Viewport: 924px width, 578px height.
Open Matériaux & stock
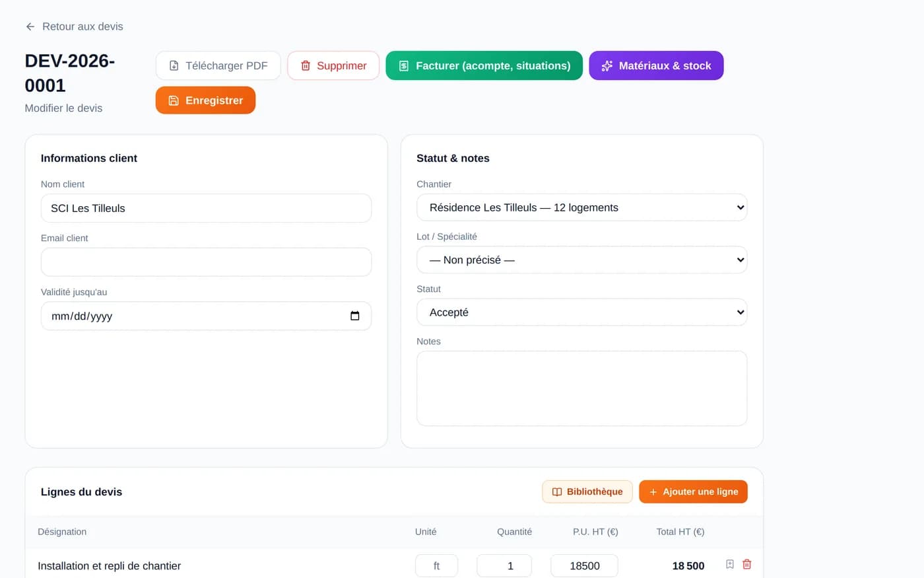tap(656, 65)
